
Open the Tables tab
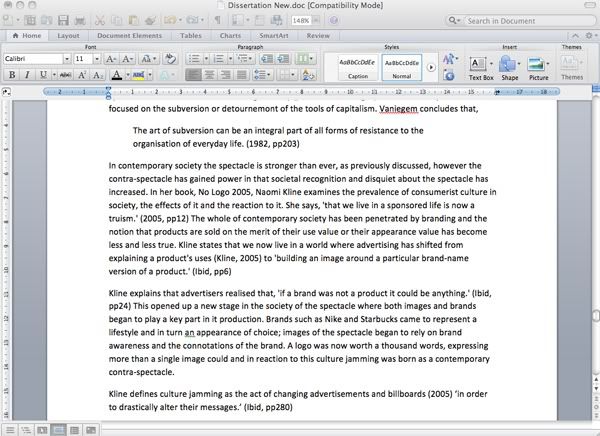click(x=191, y=36)
